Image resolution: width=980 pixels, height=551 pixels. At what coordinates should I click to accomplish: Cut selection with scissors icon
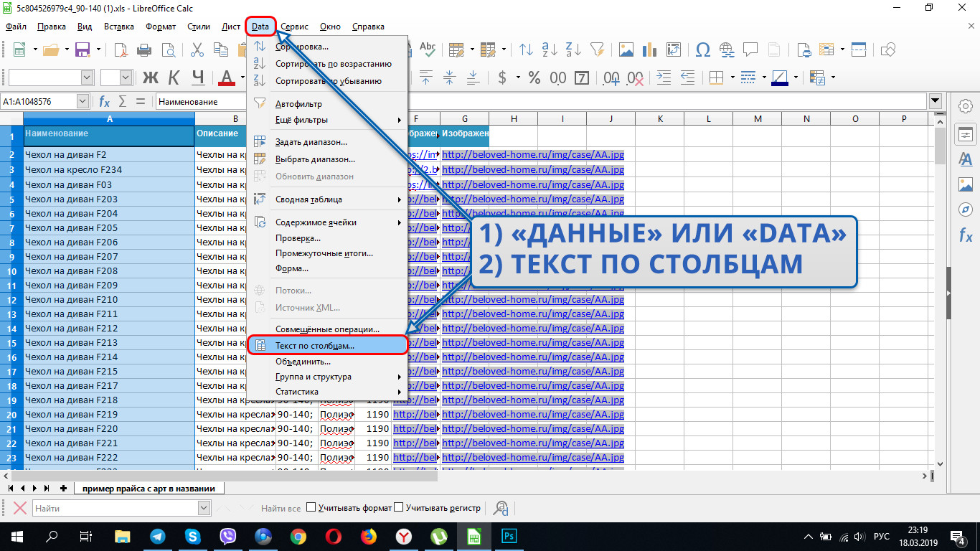(x=198, y=50)
